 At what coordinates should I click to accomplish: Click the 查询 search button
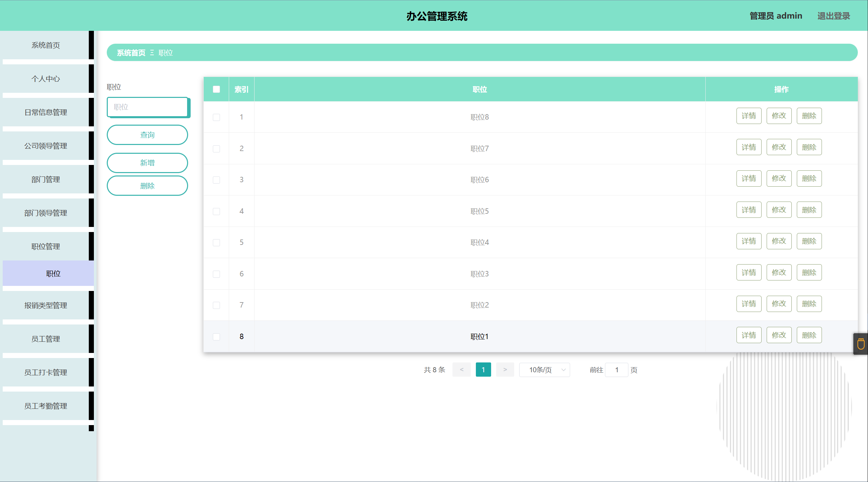[147, 135]
